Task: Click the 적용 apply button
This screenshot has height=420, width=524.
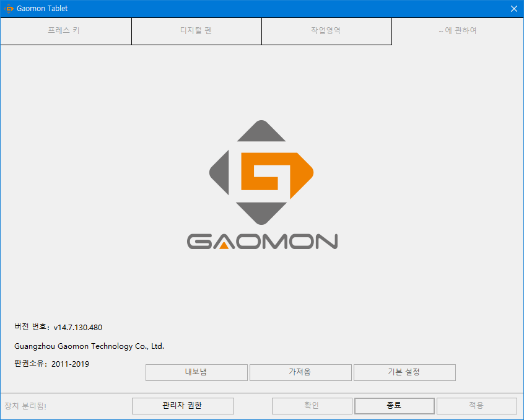Action: pos(476,406)
